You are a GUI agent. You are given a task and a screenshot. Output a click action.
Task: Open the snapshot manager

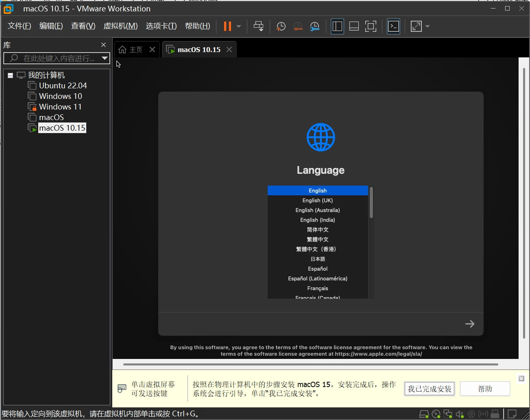pyautogui.click(x=314, y=26)
